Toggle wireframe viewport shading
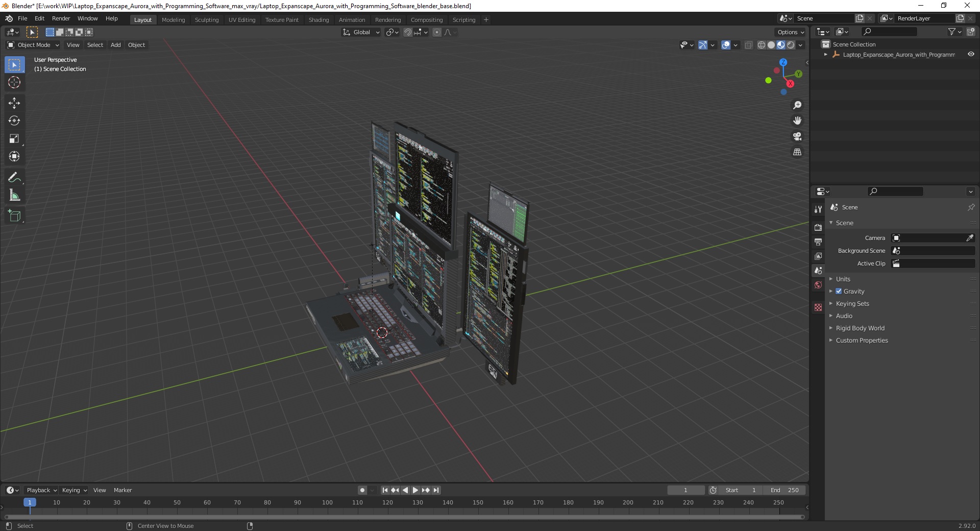 click(762, 45)
